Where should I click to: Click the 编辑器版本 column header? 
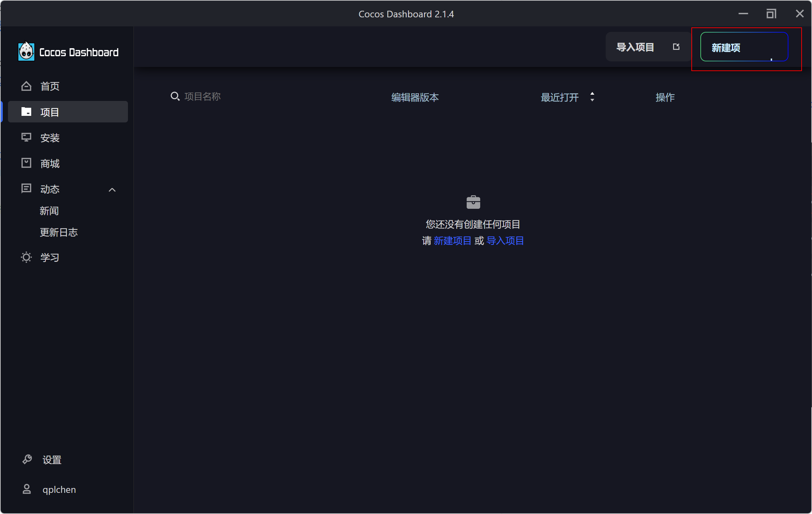click(x=415, y=97)
